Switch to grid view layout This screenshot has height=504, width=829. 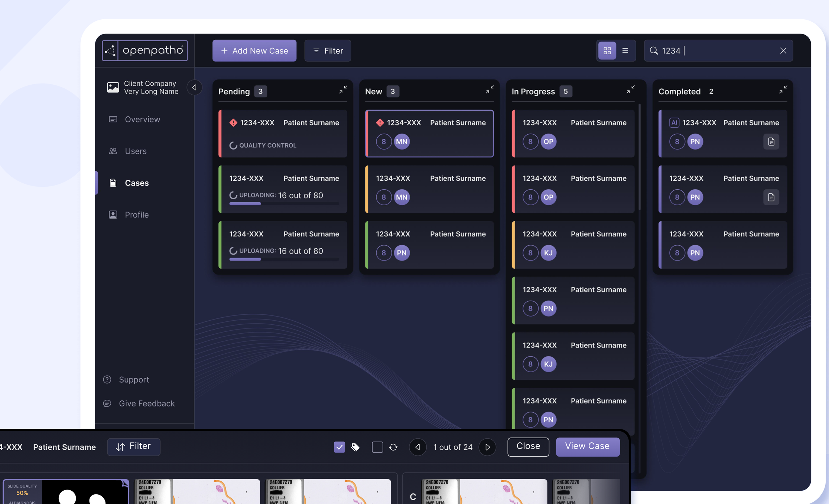click(608, 50)
